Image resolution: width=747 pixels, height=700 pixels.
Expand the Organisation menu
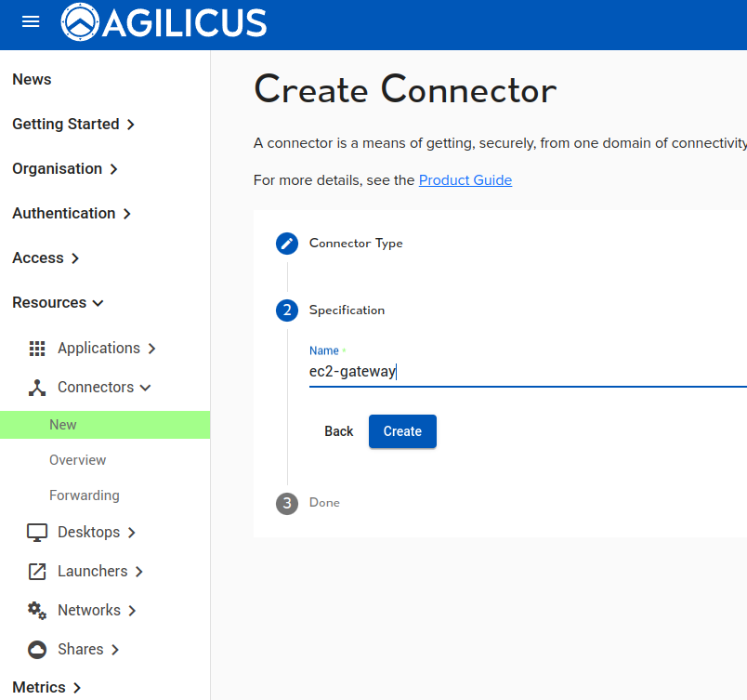(65, 168)
